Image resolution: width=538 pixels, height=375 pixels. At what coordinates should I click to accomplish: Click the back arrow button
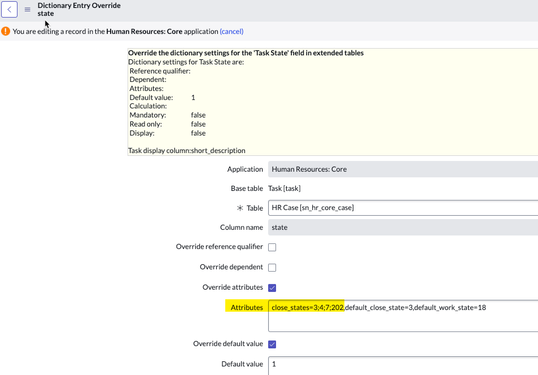[9, 9]
